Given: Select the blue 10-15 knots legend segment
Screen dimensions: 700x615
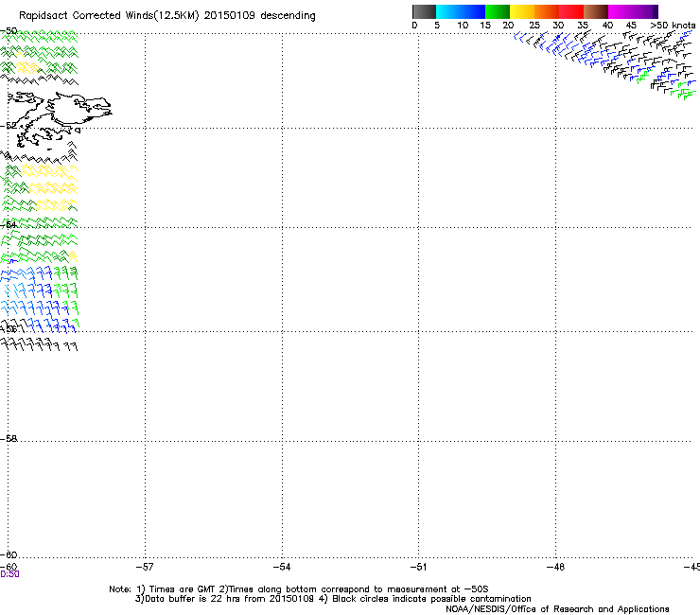Looking at the screenshot, I should 473,11.
